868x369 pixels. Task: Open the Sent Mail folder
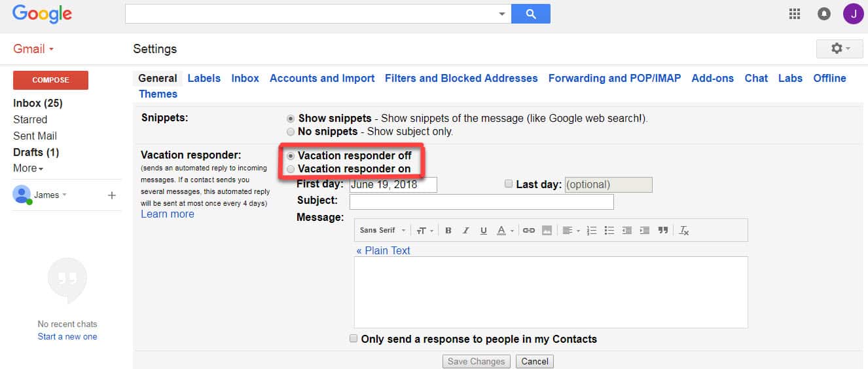point(35,136)
